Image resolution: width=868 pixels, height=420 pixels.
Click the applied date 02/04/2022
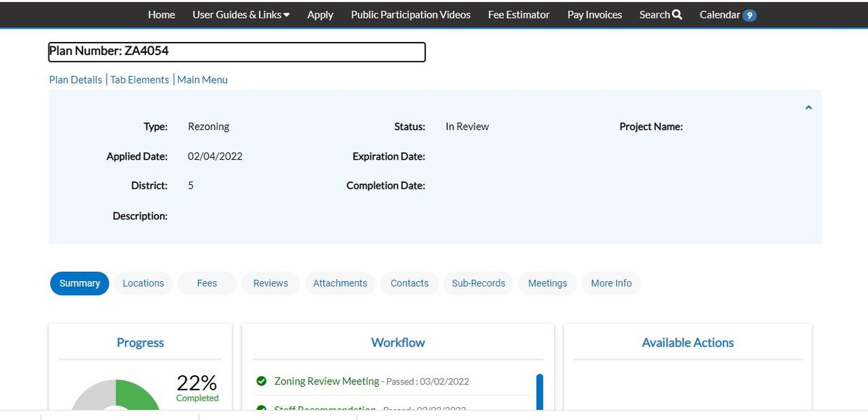coord(215,156)
